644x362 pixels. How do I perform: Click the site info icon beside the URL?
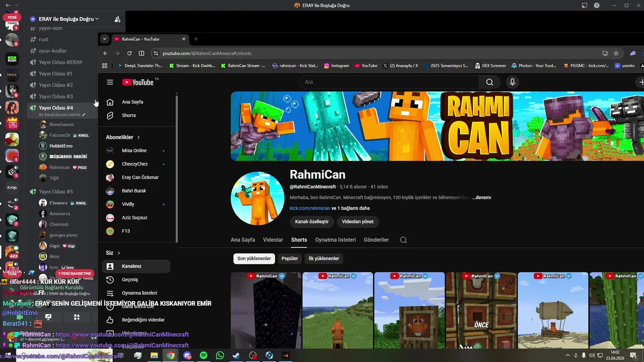[x=156, y=53]
